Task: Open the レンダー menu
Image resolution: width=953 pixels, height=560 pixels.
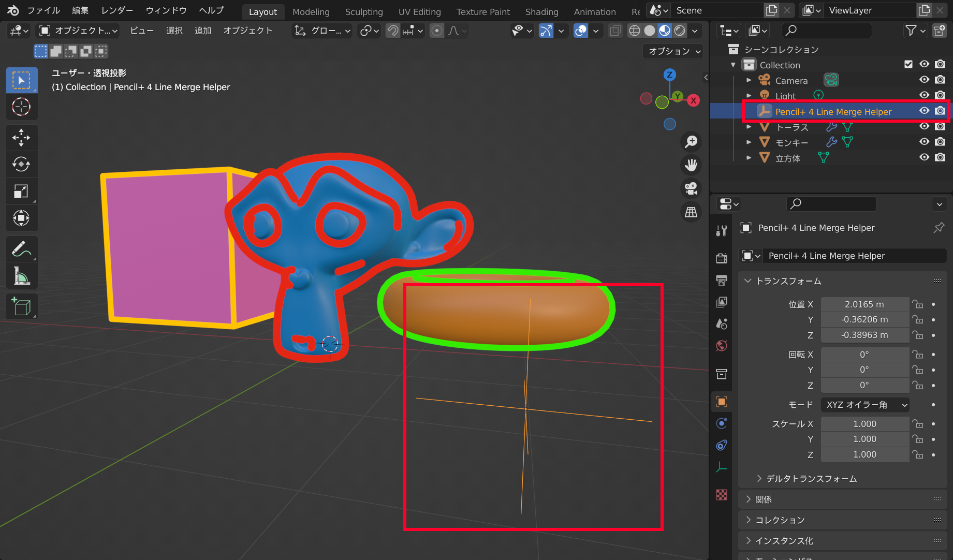Action: (x=117, y=10)
